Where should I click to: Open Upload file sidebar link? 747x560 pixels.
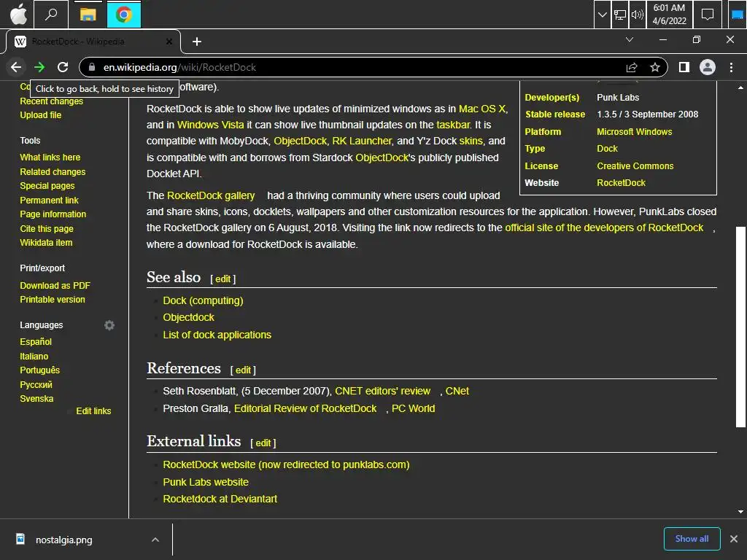pos(41,114)
